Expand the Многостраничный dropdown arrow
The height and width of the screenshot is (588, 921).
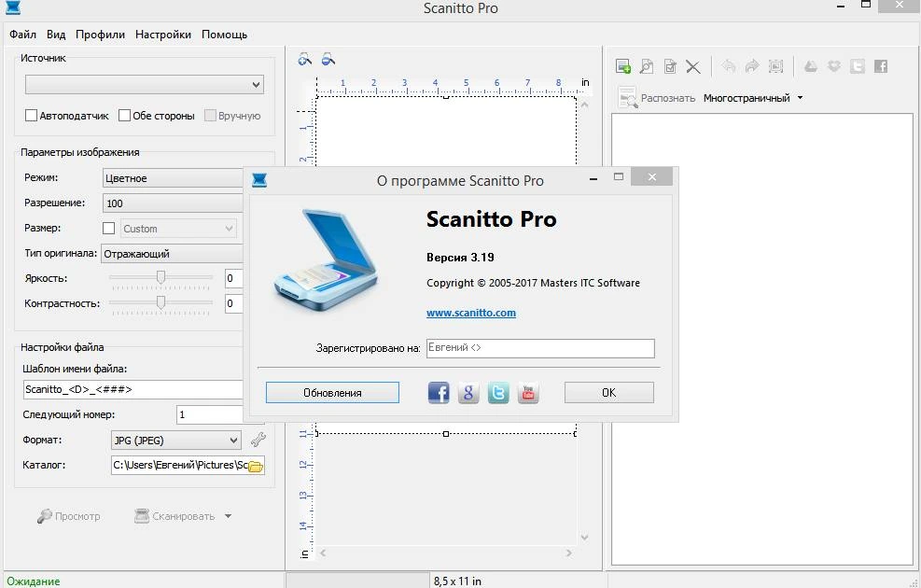tap(800, 98)
